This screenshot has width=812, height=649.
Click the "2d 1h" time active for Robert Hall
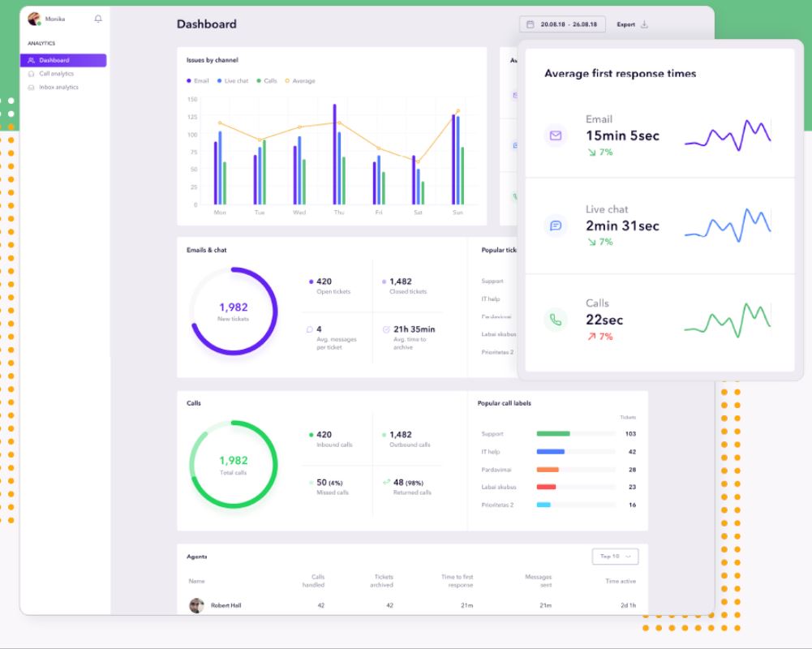(x=628, y=605)
